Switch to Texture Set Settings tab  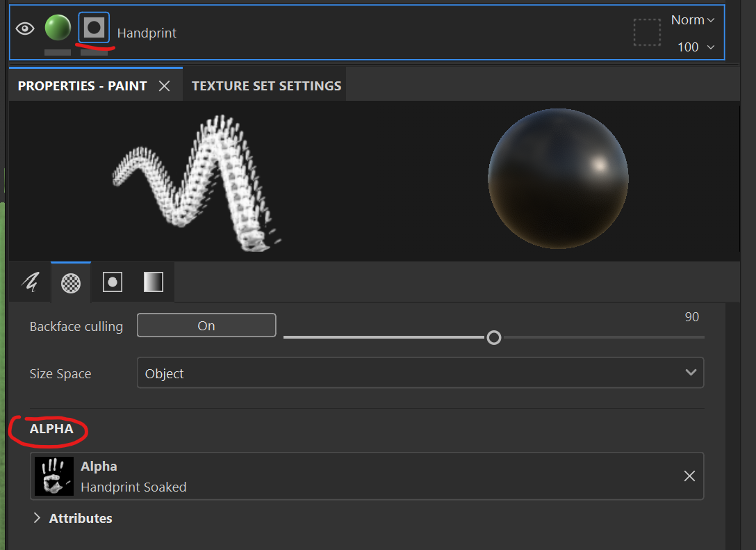click(x=267, y=86)
